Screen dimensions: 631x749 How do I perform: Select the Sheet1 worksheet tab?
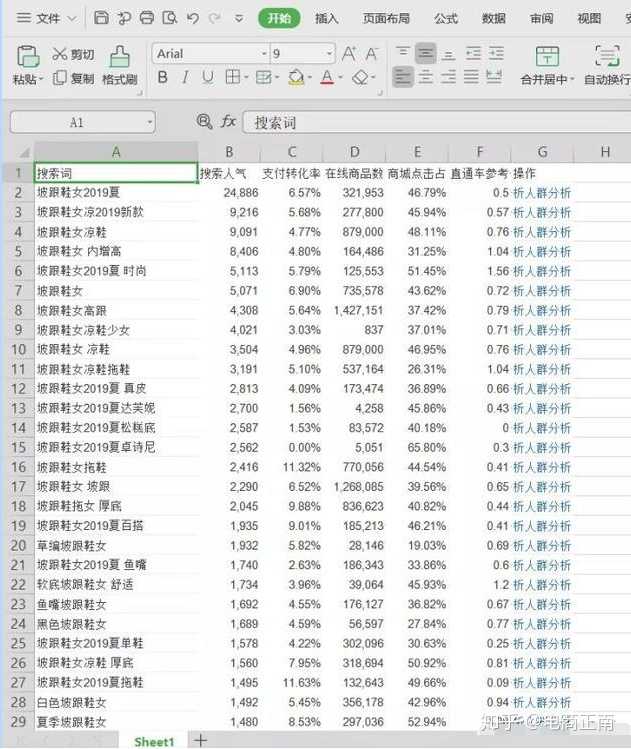(x=154, y=741)
